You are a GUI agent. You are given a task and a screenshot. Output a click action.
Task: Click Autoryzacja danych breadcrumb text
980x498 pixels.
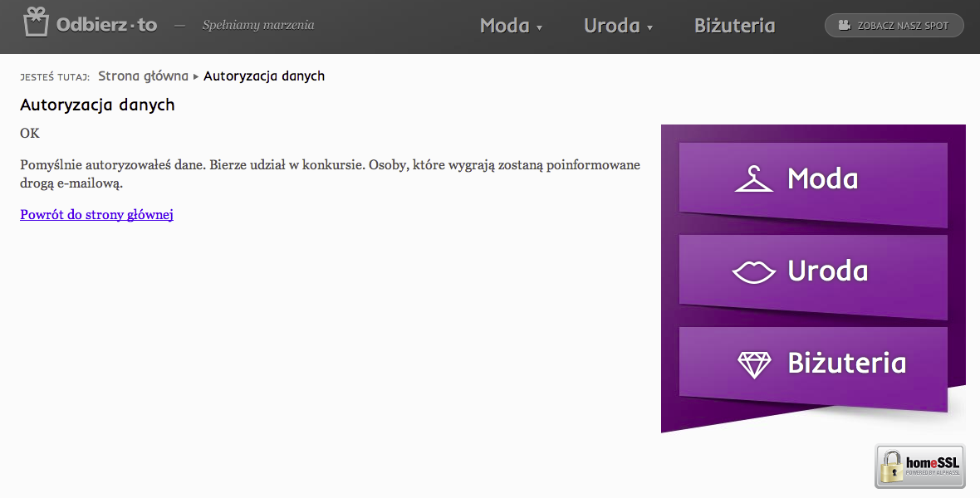pyautogui.click(x=264, y=76)
